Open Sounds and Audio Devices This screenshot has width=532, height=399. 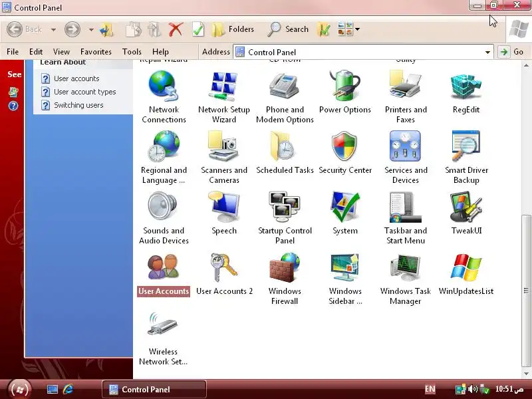[x=164, y=217]
